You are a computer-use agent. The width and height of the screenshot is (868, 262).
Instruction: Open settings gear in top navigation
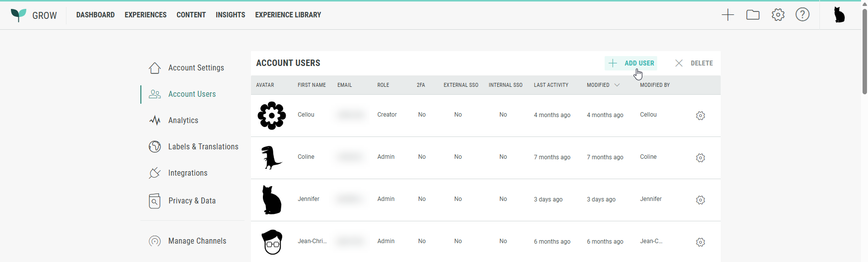pyautogui.click(x=778, y=15)
